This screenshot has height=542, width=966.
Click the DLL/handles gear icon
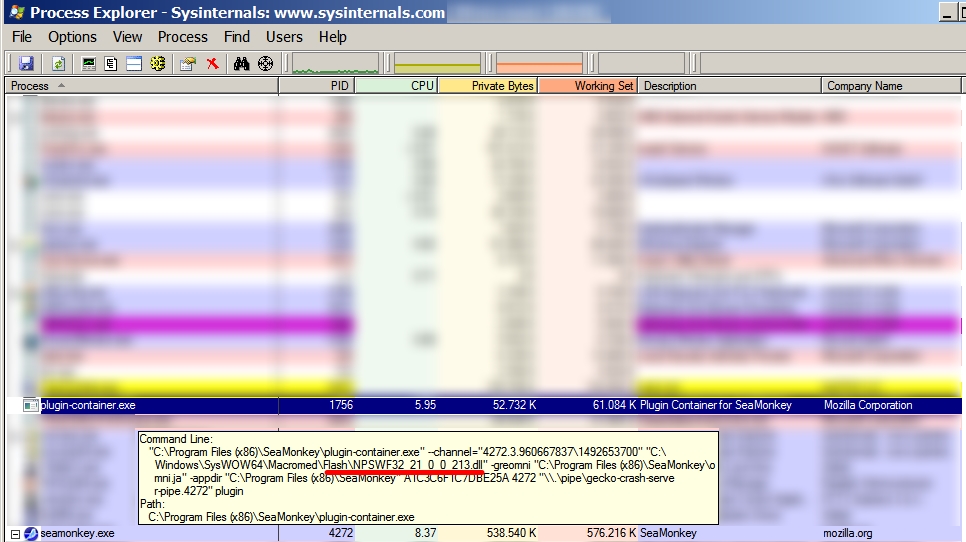pos(158,63)
